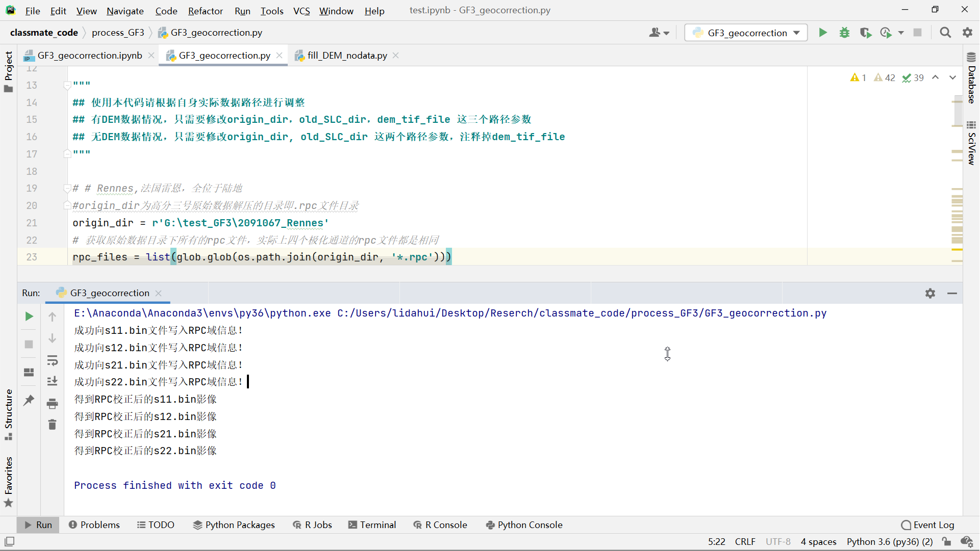This screenshot has height=551, width=980.
Task: Run with coverage using the shield icon
Action: [x=866, y=32]
